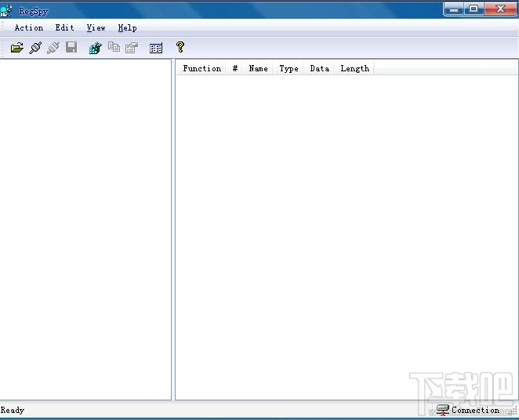Image resolution: width=519 pixels, height=420 pixels.
Task: Maximize the RegSpy window
Action: 474,9
